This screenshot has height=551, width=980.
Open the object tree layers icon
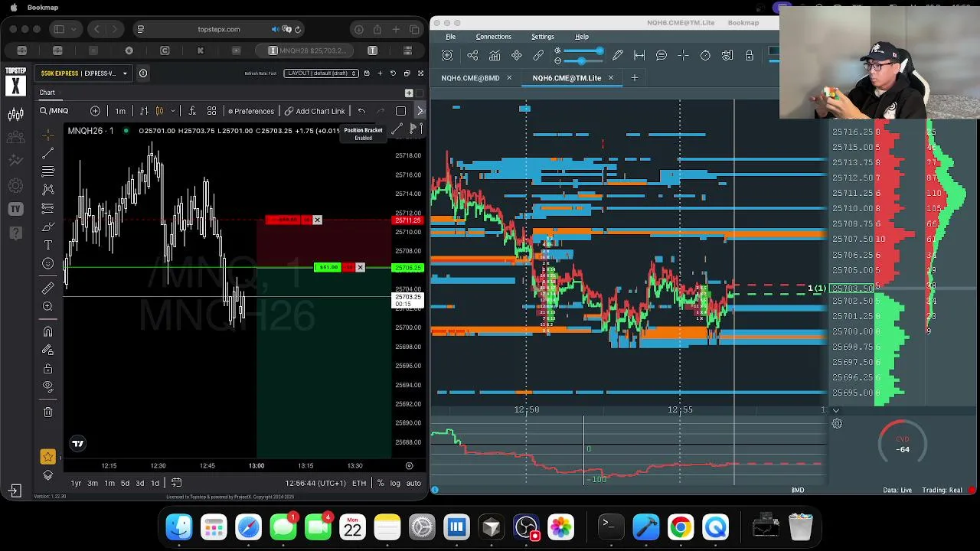(47, 475)
